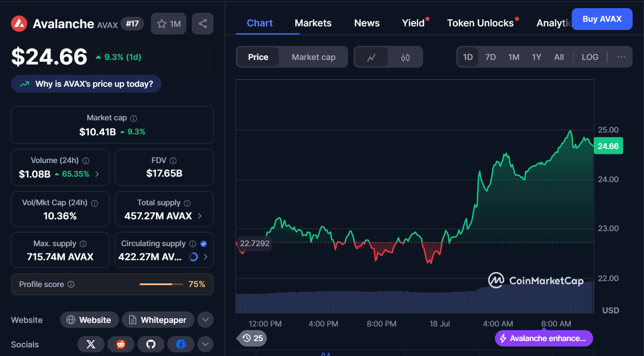Screen dimensions: 644x356
Task: Open Reddit social link
Action: click(x=121, y=345)
